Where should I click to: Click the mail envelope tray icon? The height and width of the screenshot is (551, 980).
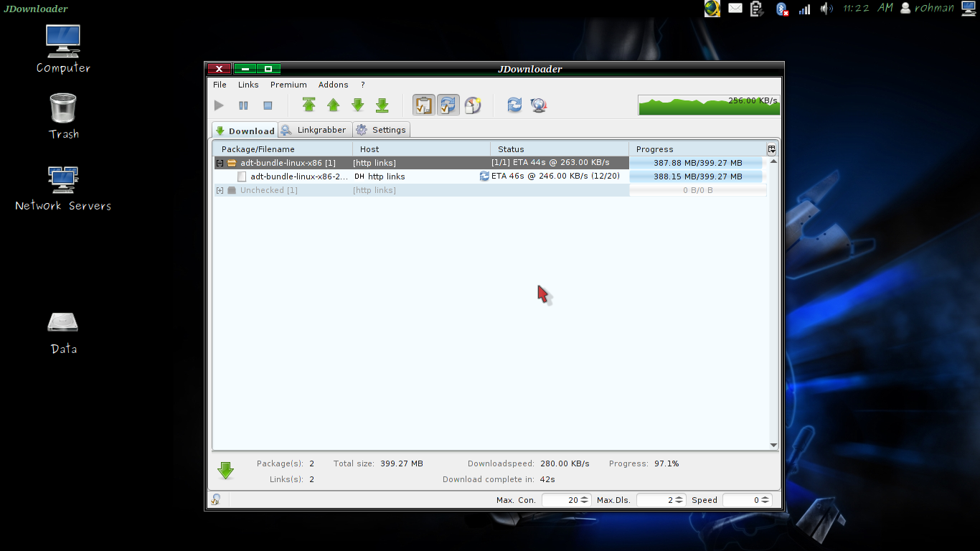(x=735, y=9)
